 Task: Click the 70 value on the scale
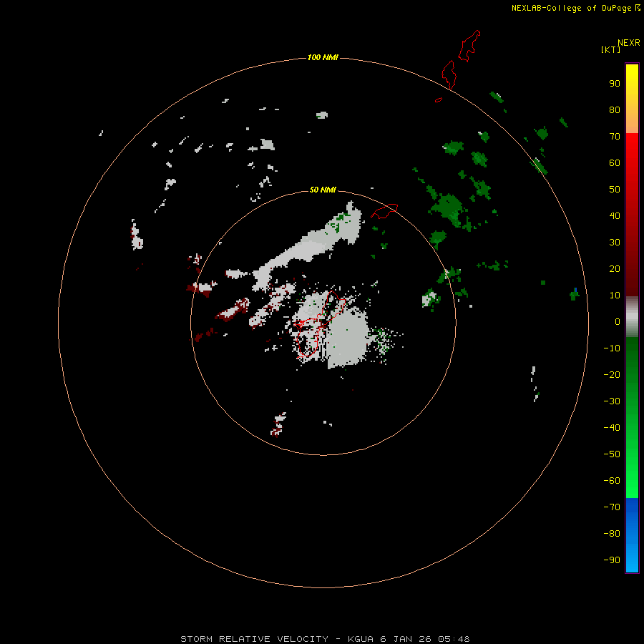(x=615, y=137)
